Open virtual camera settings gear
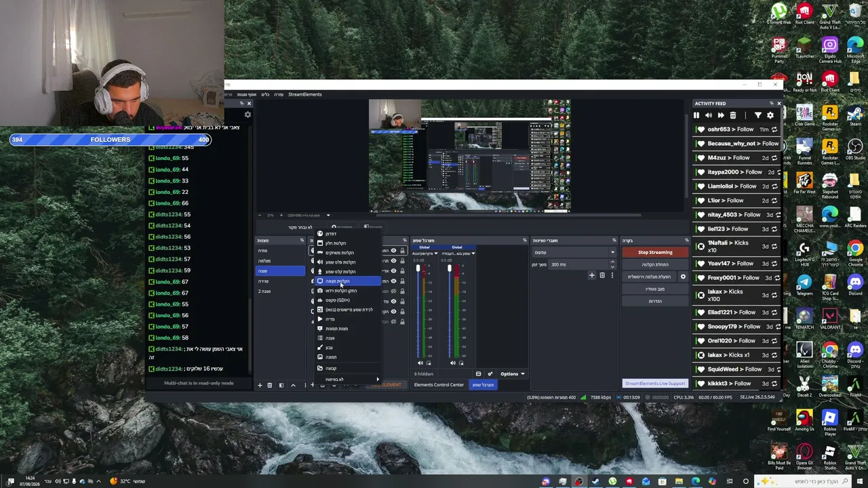868x488 pixels. tap(683, 277)
